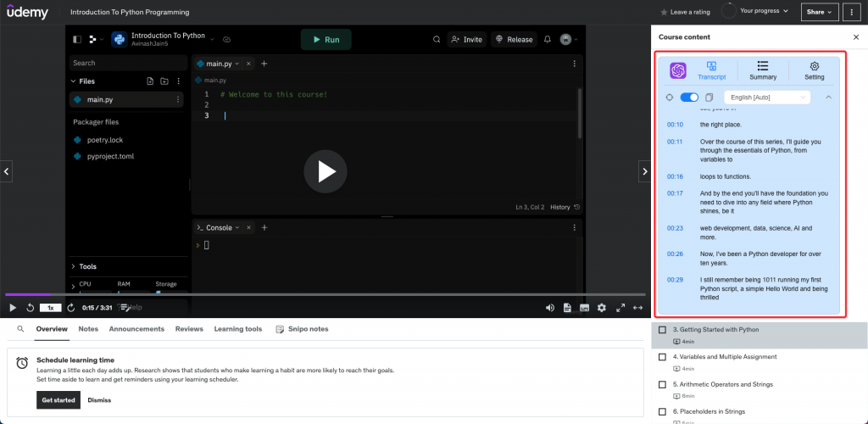868x424 pixels.
Task: Jump to transcript timestamp 00:17
Action: pos(675,193)
